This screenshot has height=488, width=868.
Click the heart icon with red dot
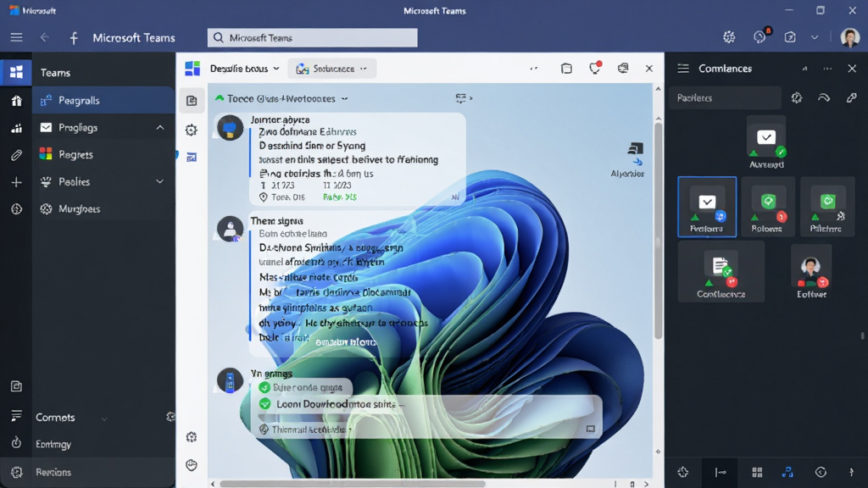[594, 68]
